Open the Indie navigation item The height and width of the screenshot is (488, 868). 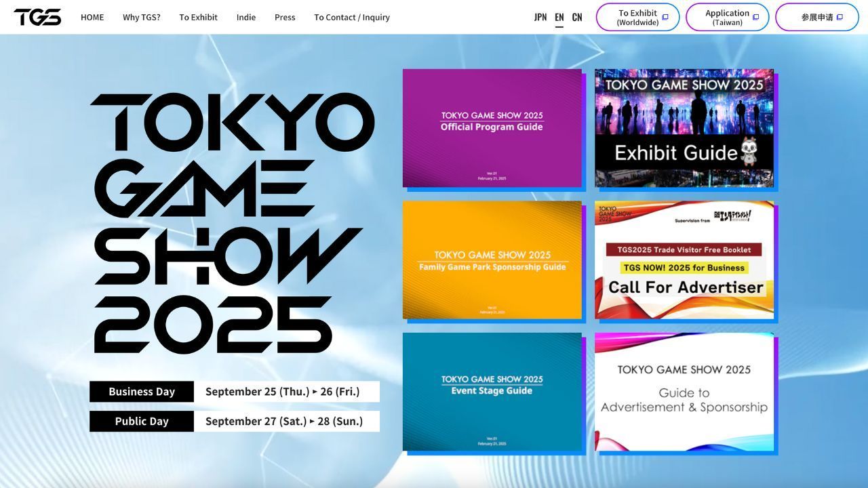click(246, 17)
